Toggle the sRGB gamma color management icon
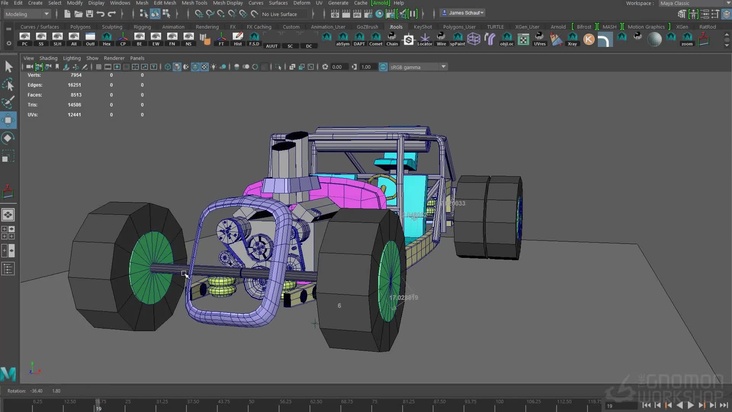The image size is (732, 412). pos(383,67)
